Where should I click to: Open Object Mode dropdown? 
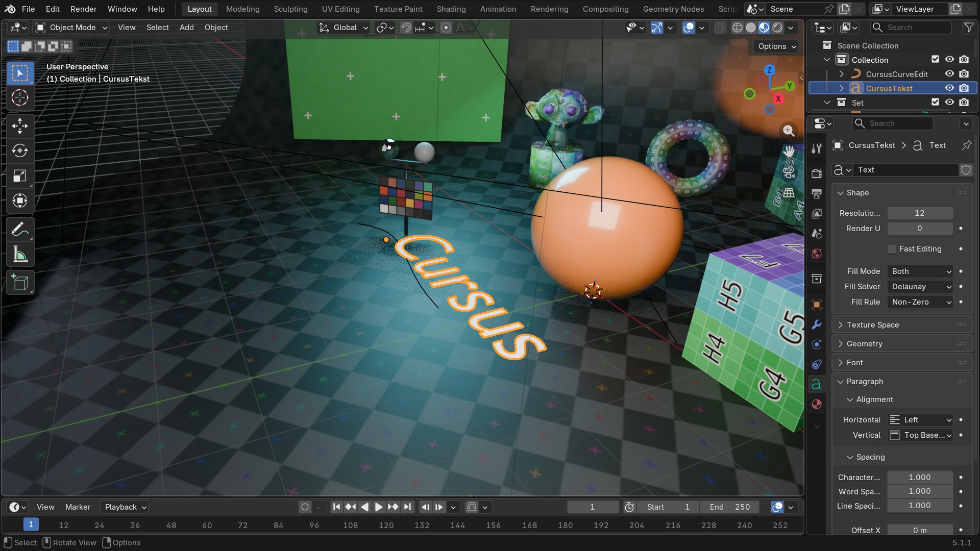coord(71,28)
